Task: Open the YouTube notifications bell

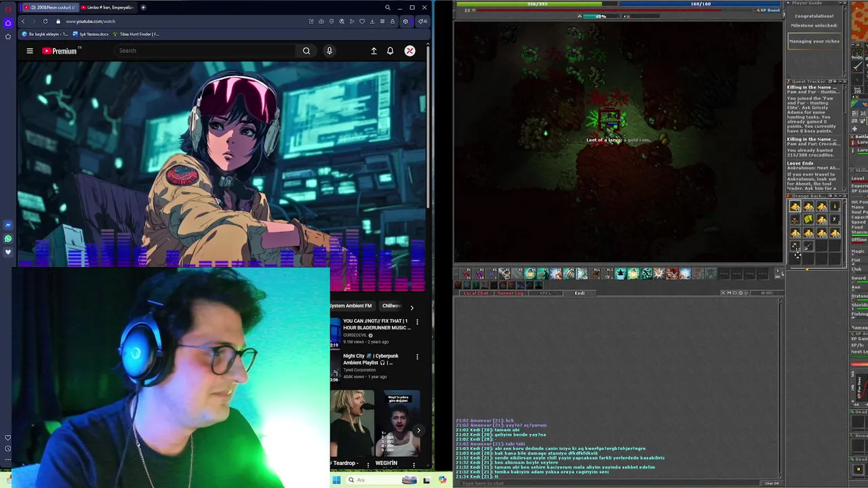Action: tap(390, 51)
